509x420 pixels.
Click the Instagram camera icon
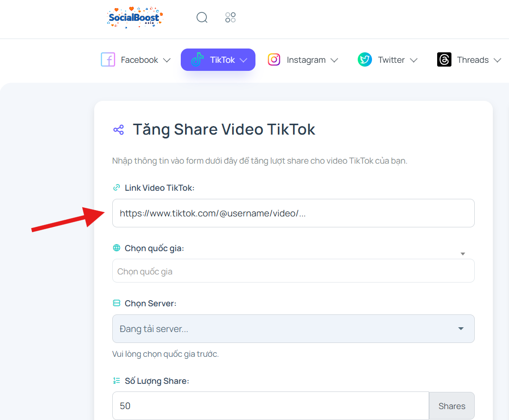(274, 60)
